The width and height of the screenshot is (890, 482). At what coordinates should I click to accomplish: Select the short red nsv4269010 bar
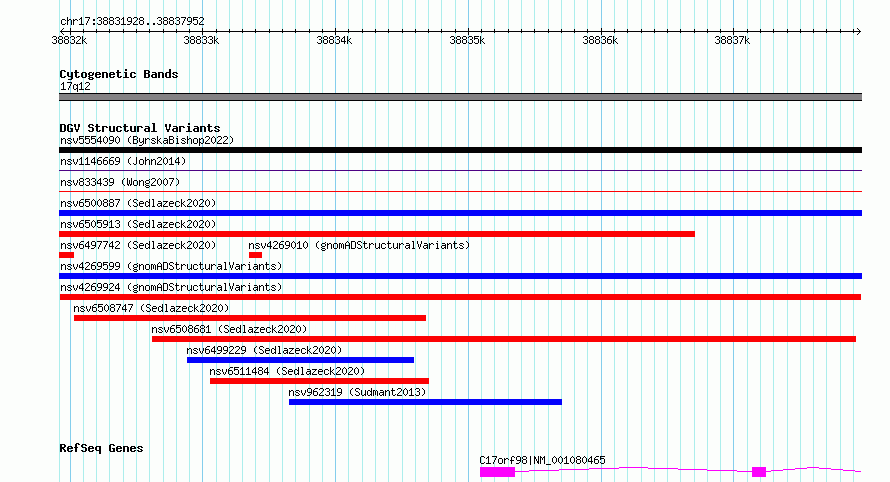coord(255,255)
